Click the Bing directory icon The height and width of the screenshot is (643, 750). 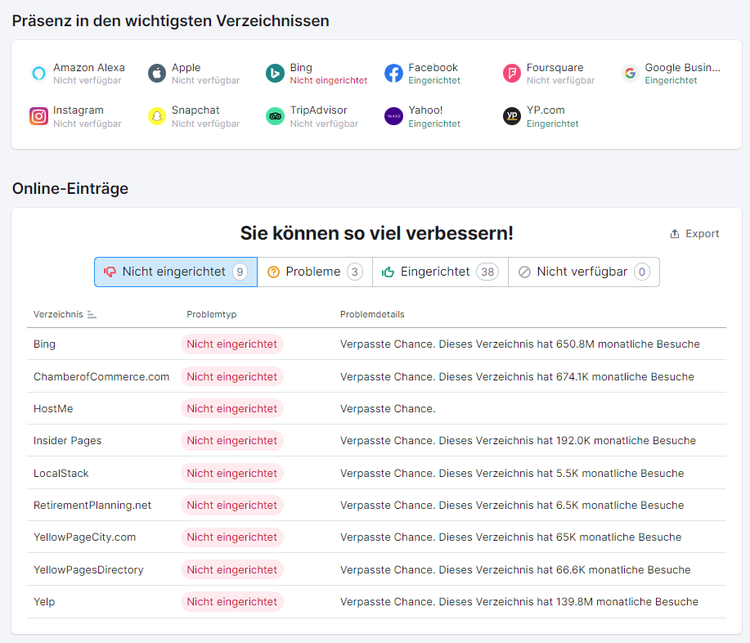[275, 73]
